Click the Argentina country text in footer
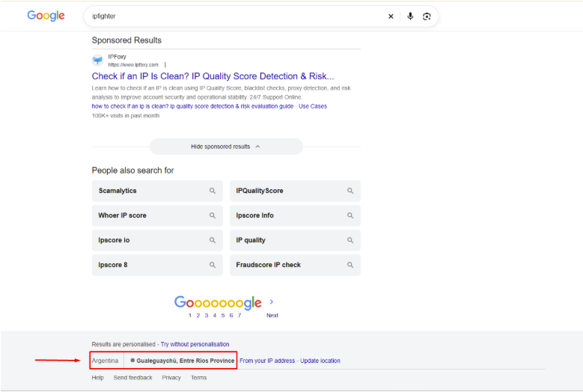Screen dimensions: 583x392 pyautogui.click(x=105, y=361)
